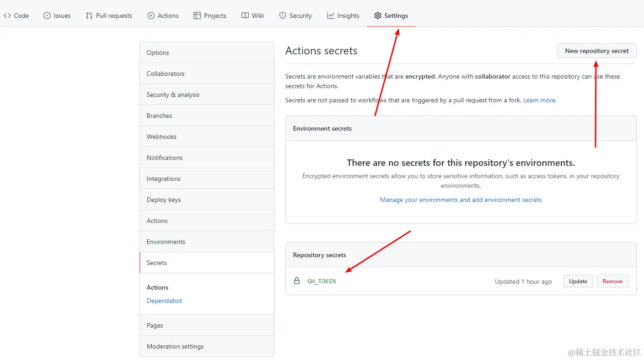The image size is (644, 360).
Task: Update the GH_TOKEN secret
Action: (578, 281)
